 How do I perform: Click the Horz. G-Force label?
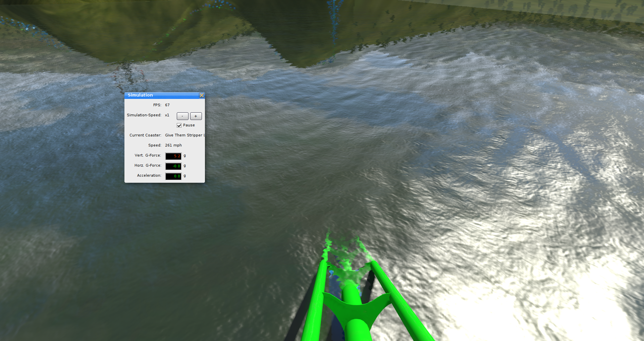(x=148, y=166)
